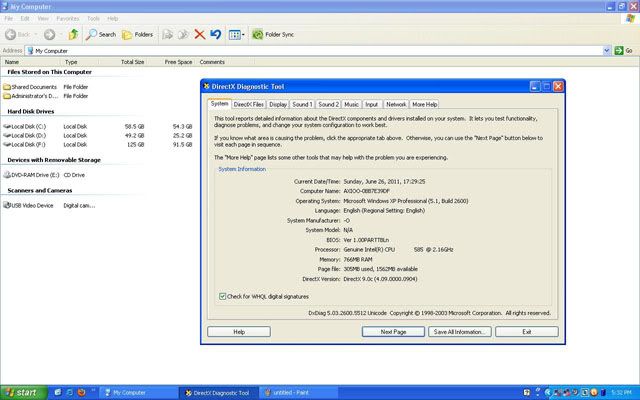Image resolution: width=640 pixels, height=400 pixels.
Task: Toggle the Folders pane
Action: pyautogui.click(x=138, y=35)
